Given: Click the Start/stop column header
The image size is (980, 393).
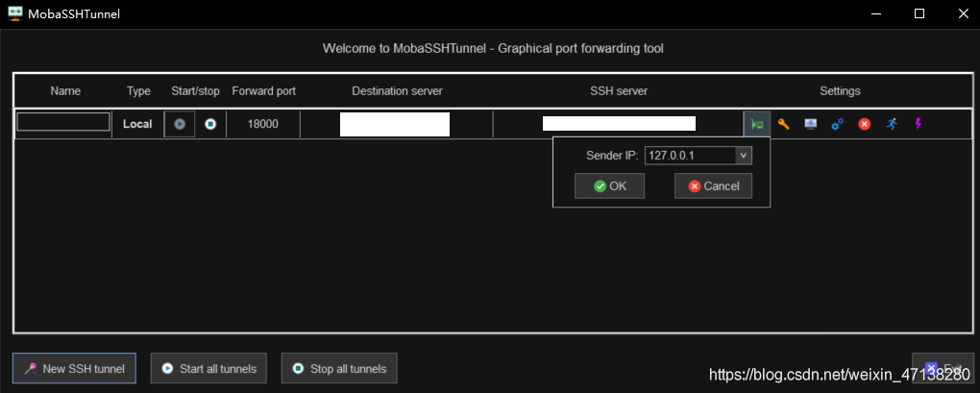Looking at the screenshot, I should 196,91.
